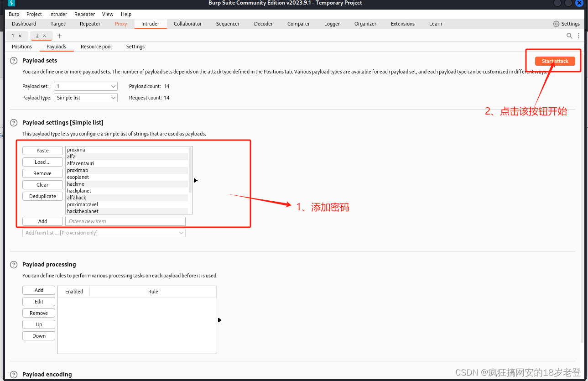588x381 pixels.
Task: Click the Paste button
Action: [42, 151]
